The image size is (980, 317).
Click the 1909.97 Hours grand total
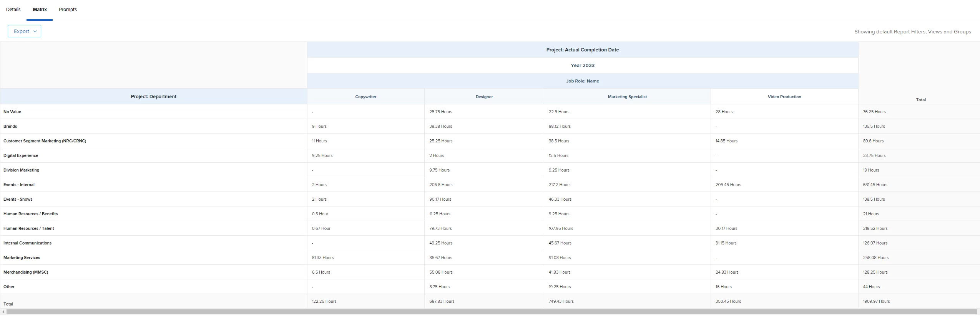(x=919, y=301)
